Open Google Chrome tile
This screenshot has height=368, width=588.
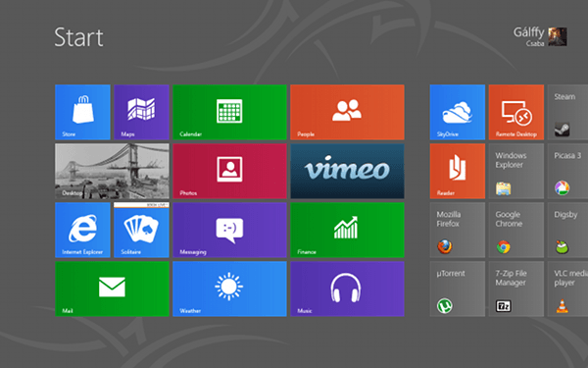pos(516,231)
